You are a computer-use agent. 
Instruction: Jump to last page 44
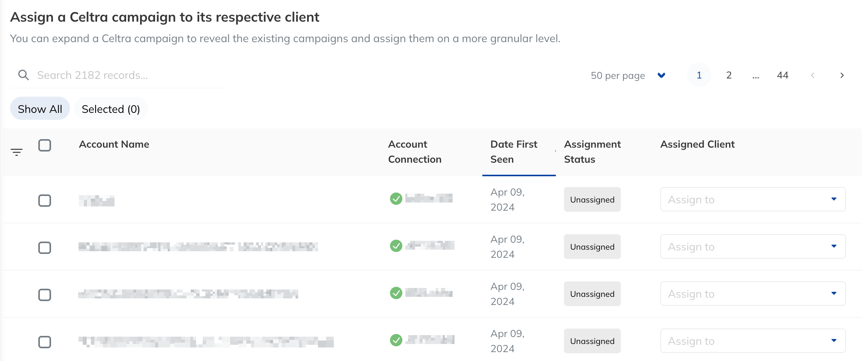[x=783, y=75]
